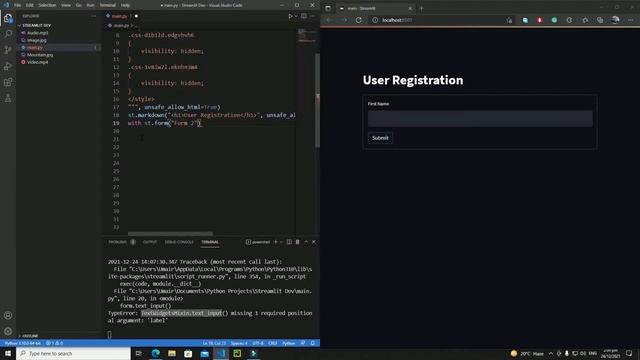The image size is (640, 360).
Task: Open the Accounts icon in activity bar
Action: pyautogui.click(x=8, y=315)
